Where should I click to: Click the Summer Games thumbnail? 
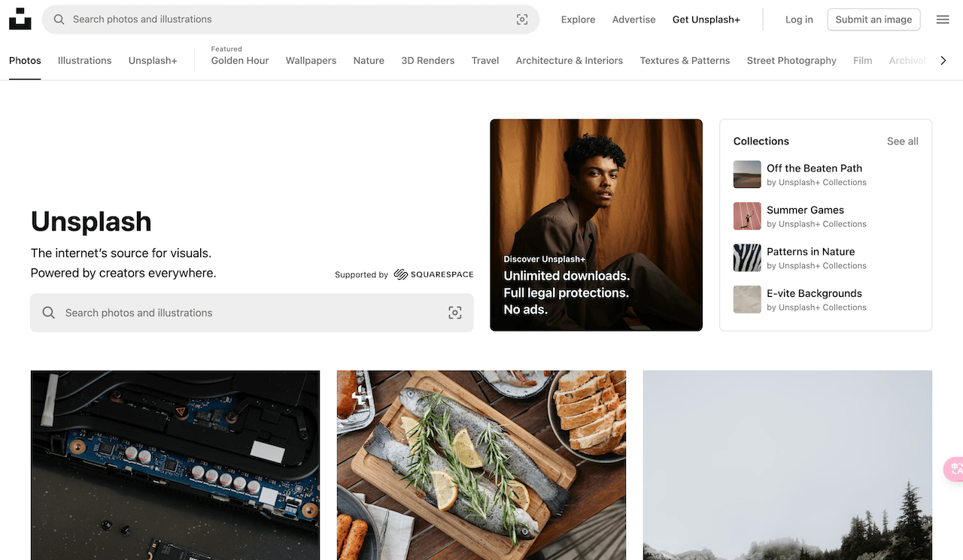[747, 216]
